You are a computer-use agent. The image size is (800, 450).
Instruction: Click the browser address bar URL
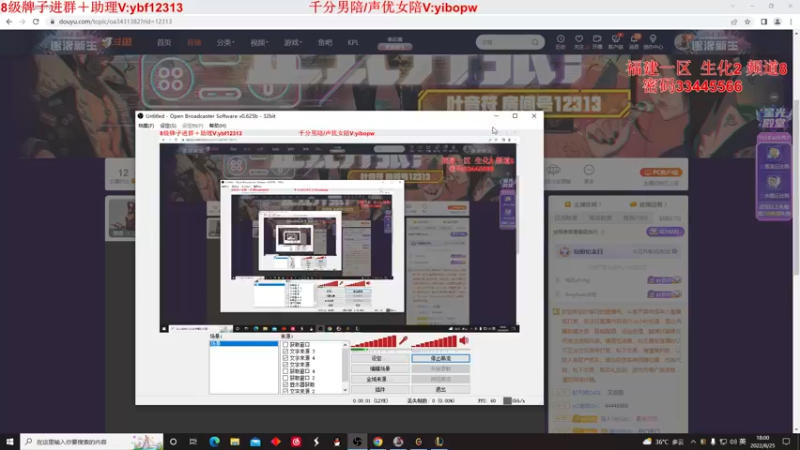[115, 21]
